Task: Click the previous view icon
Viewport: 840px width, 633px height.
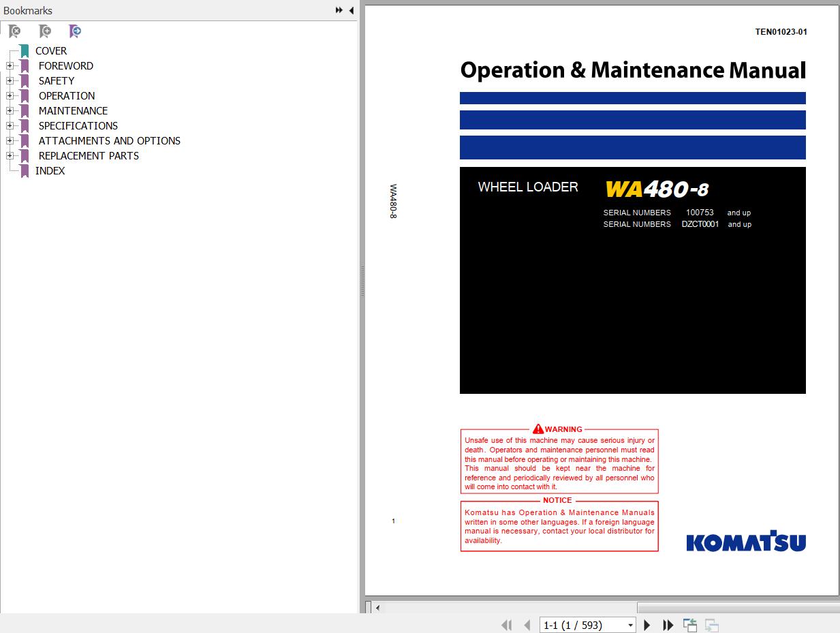Action: click(x=690, y=625)
